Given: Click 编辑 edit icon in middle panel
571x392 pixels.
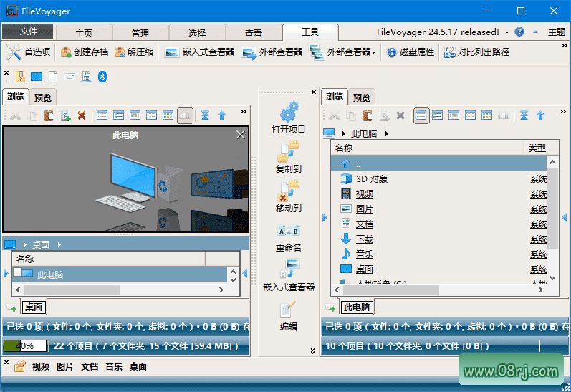Looking at the screenshot, I should click(288, 310).
